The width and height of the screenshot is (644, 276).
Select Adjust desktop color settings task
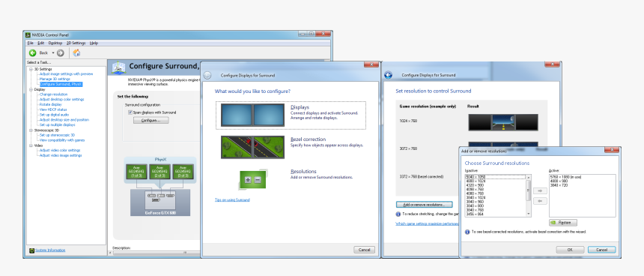(x=61, y=99)
